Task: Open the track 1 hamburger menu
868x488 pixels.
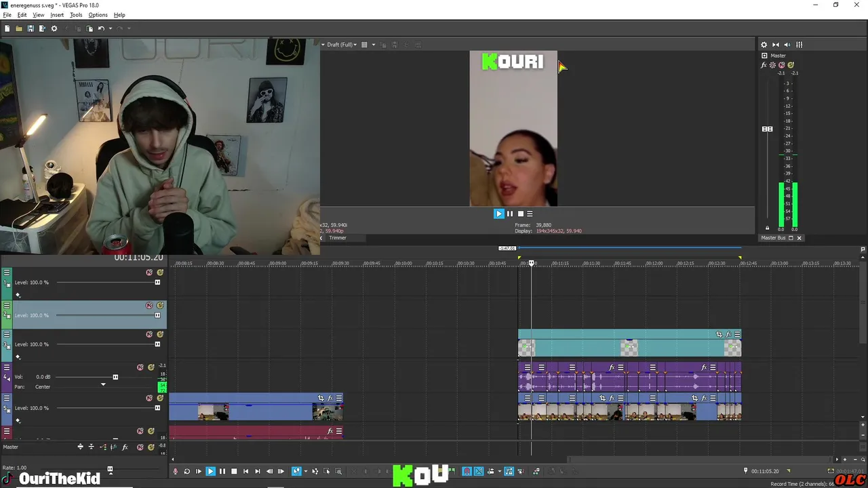Action: pyautogui.click(x=7, y=272)
